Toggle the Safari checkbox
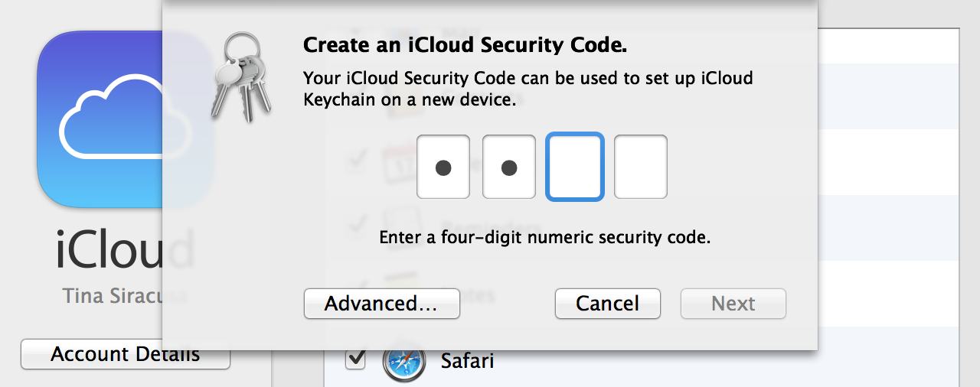980x387 pixels. pyautogui.click(x=355, y=359)
